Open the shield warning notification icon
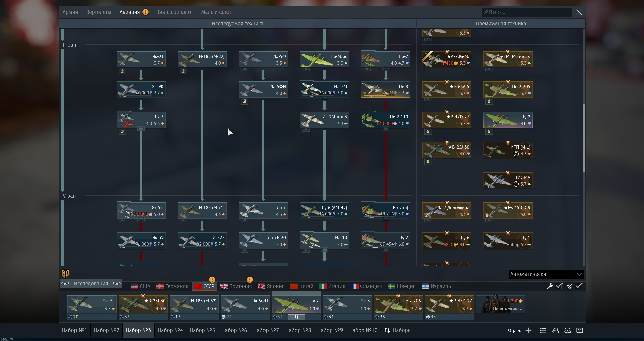Viewport: 644px width, 341px height. tap(65, 274)
